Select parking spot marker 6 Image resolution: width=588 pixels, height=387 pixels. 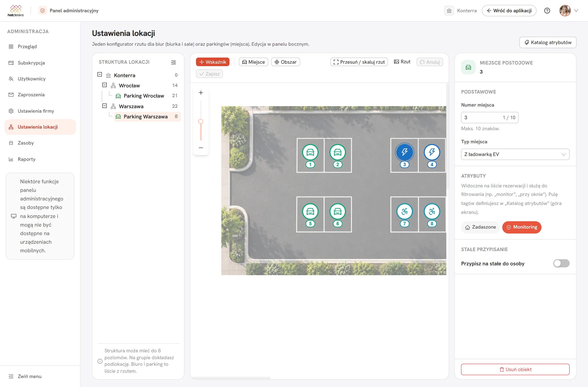(x=337, y=211)
